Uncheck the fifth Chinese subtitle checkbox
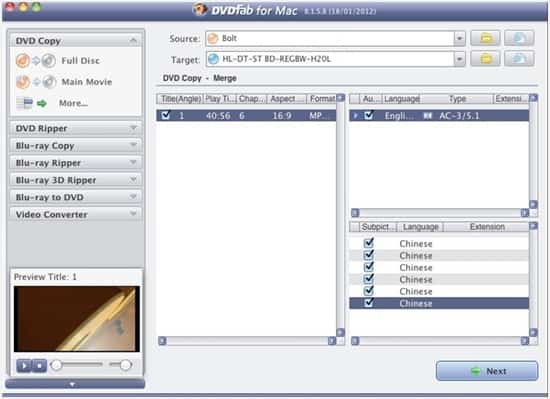Screen dimensions: 550x399 (369, 290)
